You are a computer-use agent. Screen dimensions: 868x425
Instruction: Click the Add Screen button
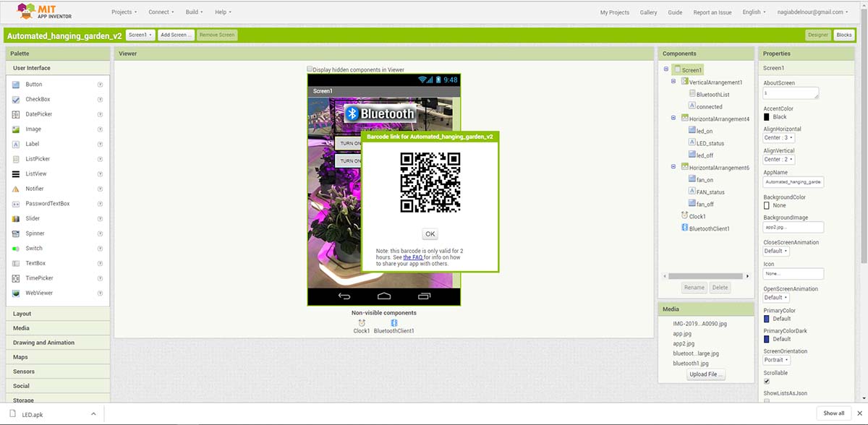click(176, 35)
